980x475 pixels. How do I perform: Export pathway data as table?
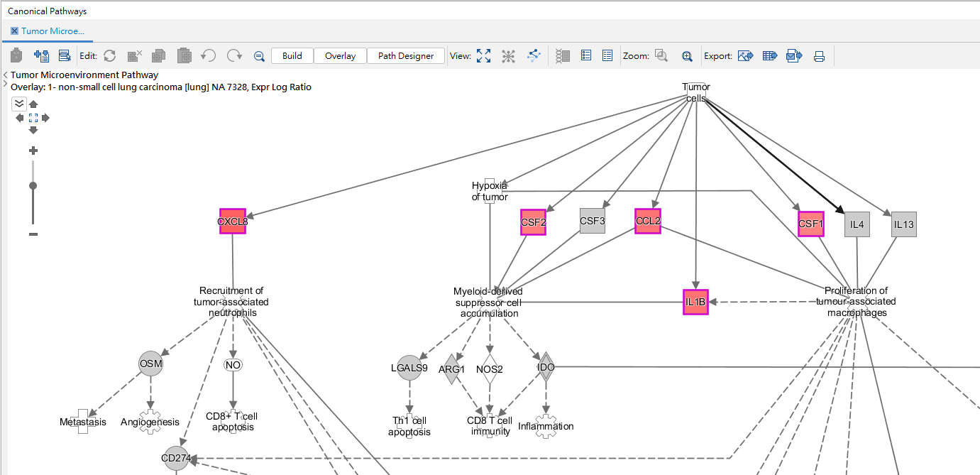pos(770,55)
